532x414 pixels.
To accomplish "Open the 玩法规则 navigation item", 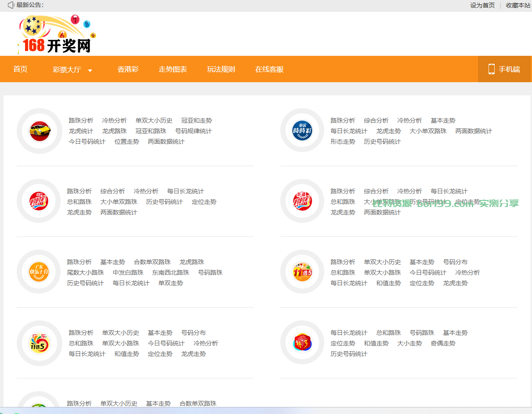I will coord(221,69).
